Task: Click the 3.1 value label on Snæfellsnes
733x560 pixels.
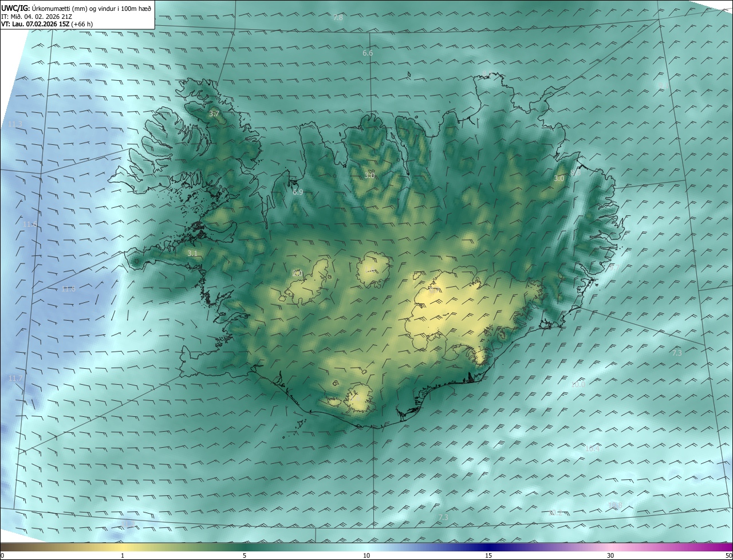Action: (x=192, y=253)
